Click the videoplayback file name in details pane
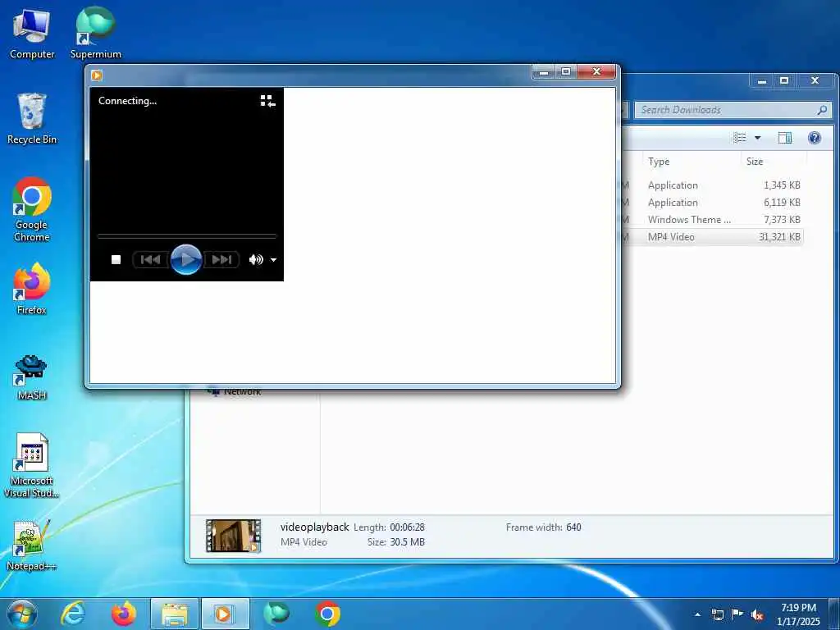 pyautogui.click(x=314, y=527)
